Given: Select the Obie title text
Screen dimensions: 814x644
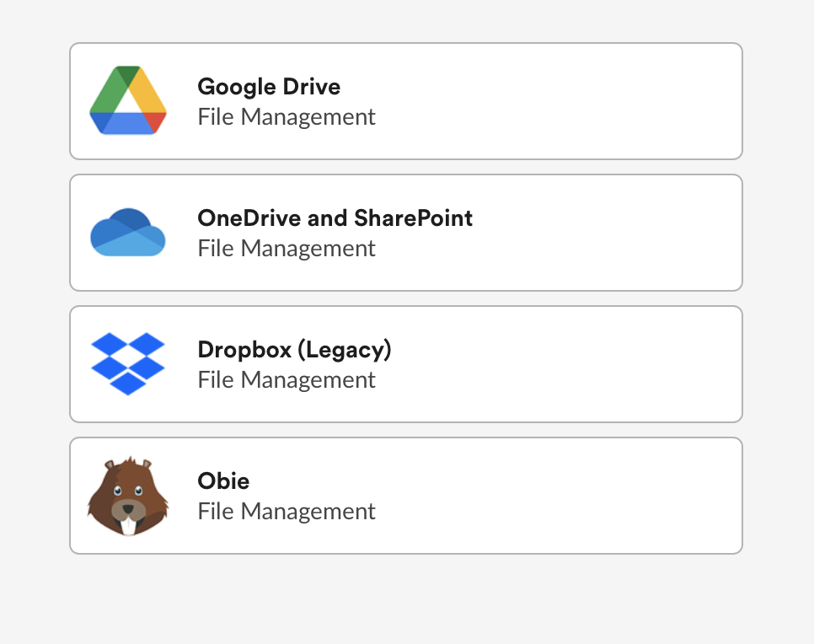Looking at the screenshot, I should (x=223, y=481).
